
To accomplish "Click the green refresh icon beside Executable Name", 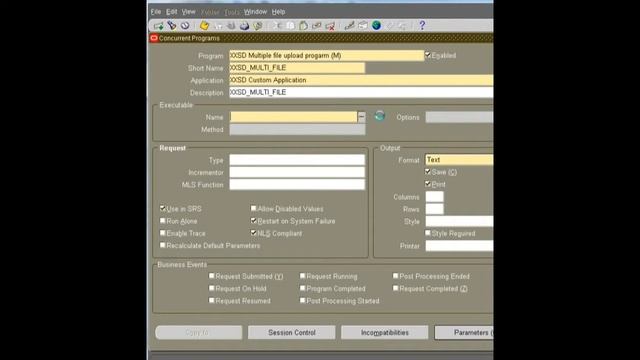I will click(x=380, y=116).
